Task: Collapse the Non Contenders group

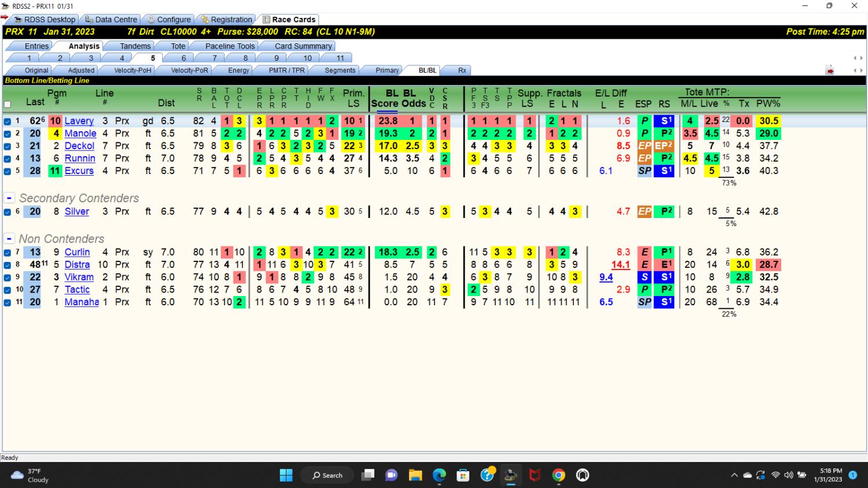Action: tap(9, 238)
